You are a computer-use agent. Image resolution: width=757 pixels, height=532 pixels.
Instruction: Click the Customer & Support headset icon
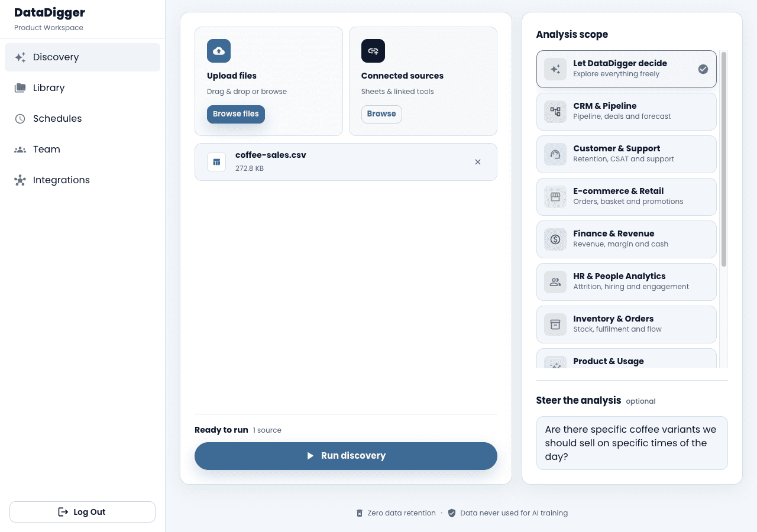point(555,154)
